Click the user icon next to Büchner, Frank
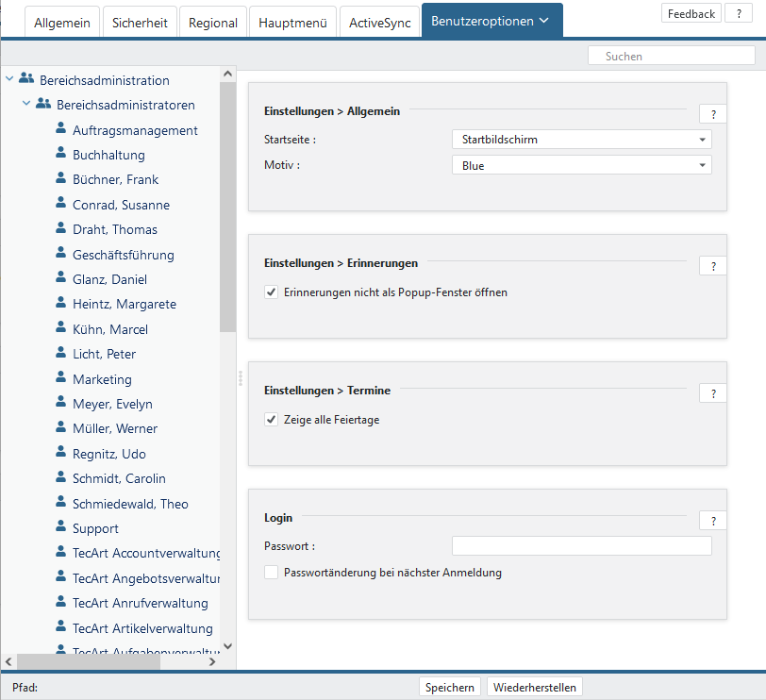The image size is (766, 700). pyautogui.click(x=60, y=179)
